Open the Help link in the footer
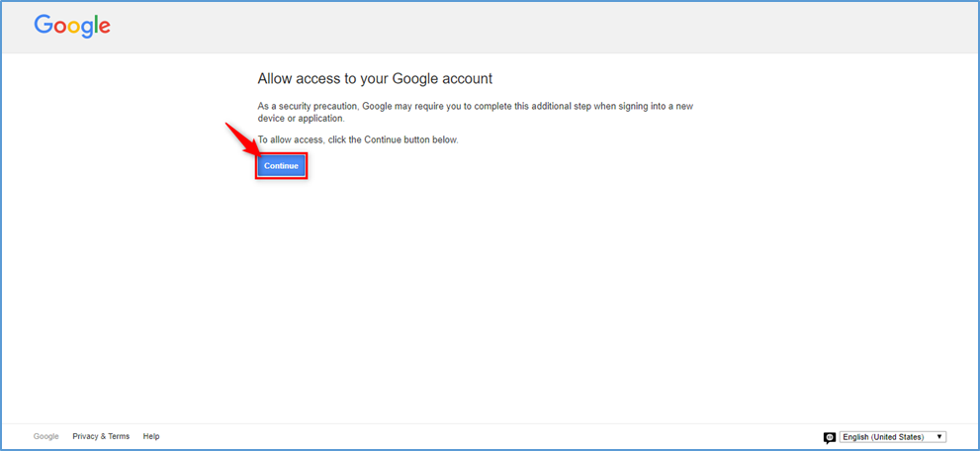The height and width of the screenshot is (451, 980). 151,436
